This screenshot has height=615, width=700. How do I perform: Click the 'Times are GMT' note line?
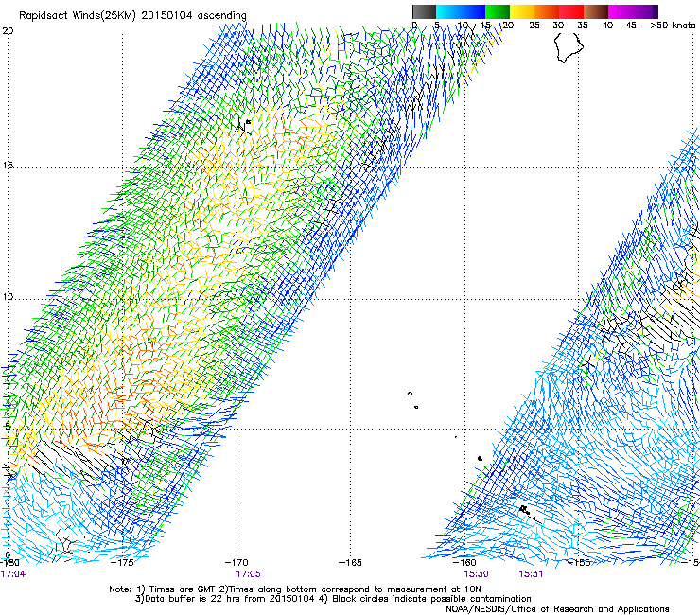pos(295,589)
